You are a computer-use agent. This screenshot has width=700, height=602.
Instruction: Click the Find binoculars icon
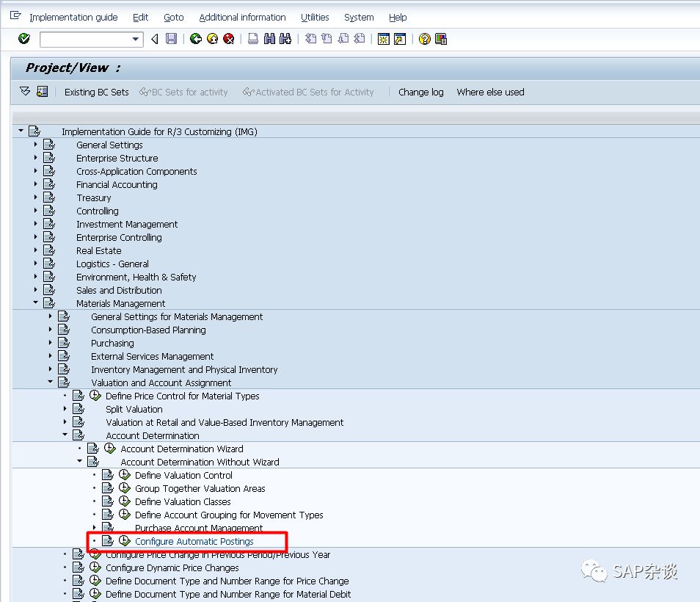click(x=269, y=39)
